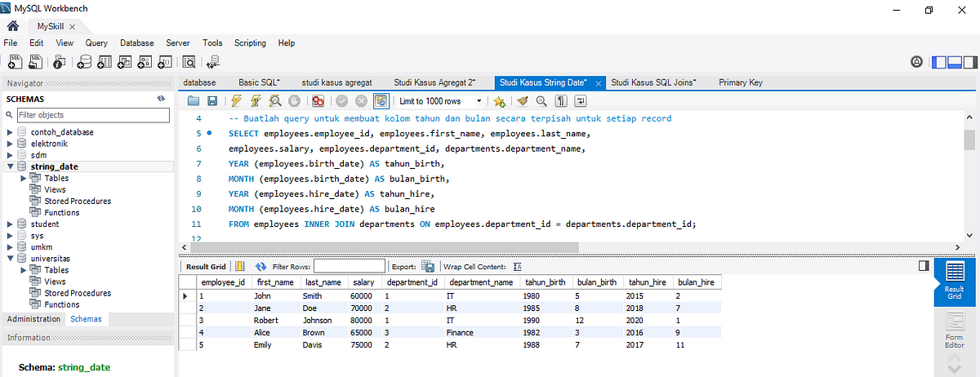Beautify query with broom icon

point(523,101)
